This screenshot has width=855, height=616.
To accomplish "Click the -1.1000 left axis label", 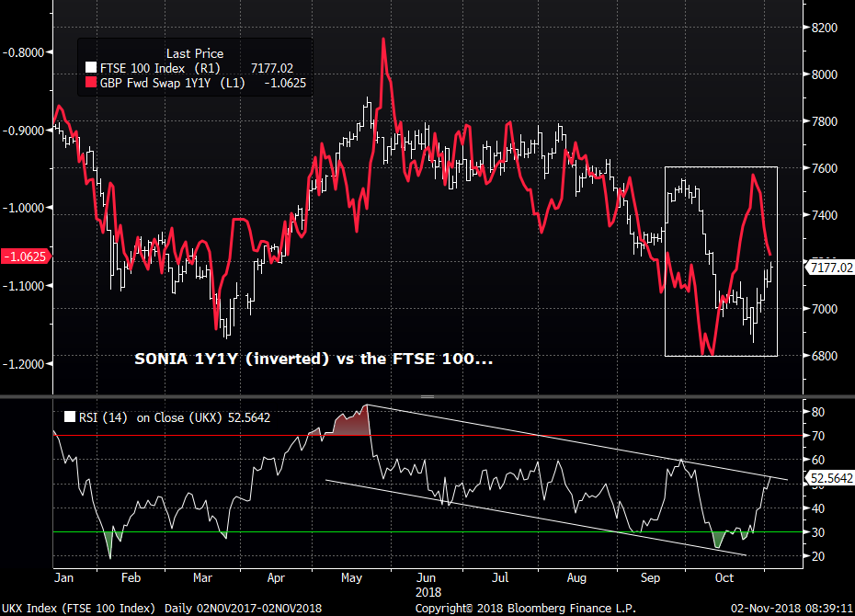I will tap(23, 286).
